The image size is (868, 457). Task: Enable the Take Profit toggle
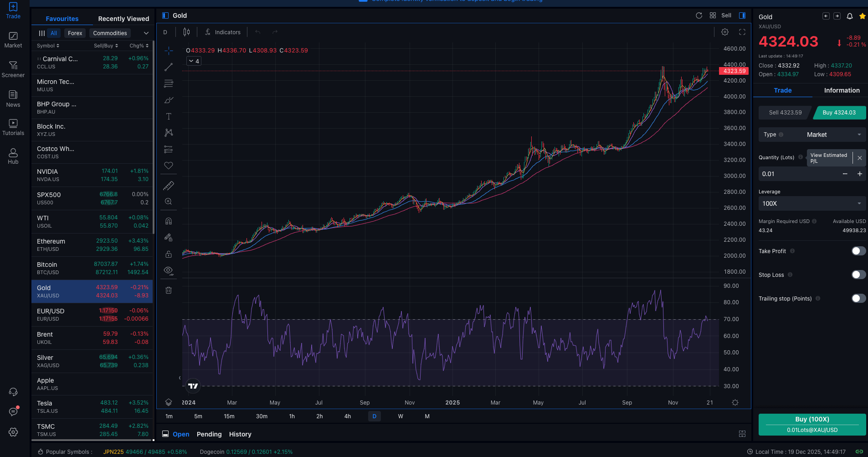click(x=858, y=251)
